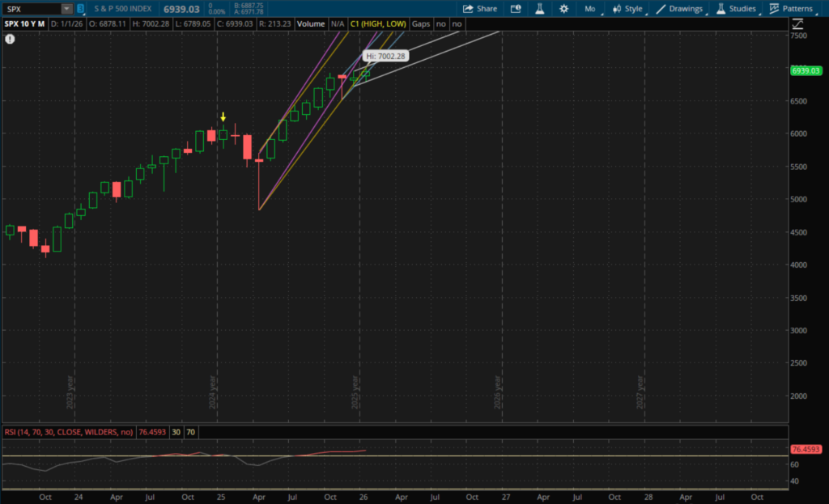Click the alert exclamation icon on chart

point(10,39)
